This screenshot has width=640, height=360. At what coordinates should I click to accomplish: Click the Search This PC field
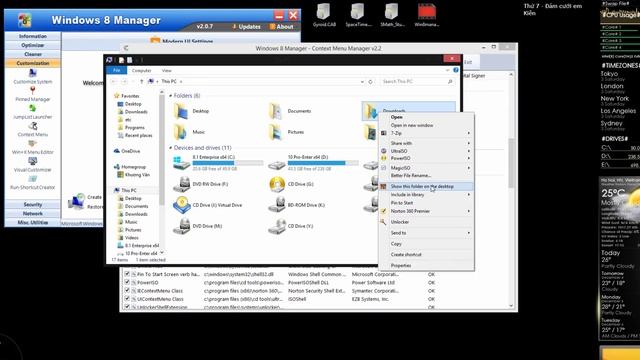tap(418, 82)
